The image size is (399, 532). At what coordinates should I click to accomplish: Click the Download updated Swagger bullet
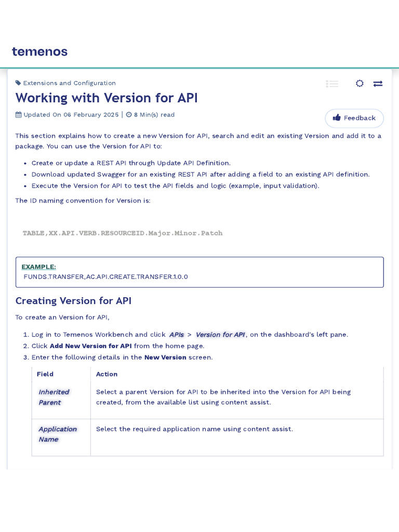pyautogui.click(x=201, y=175)
